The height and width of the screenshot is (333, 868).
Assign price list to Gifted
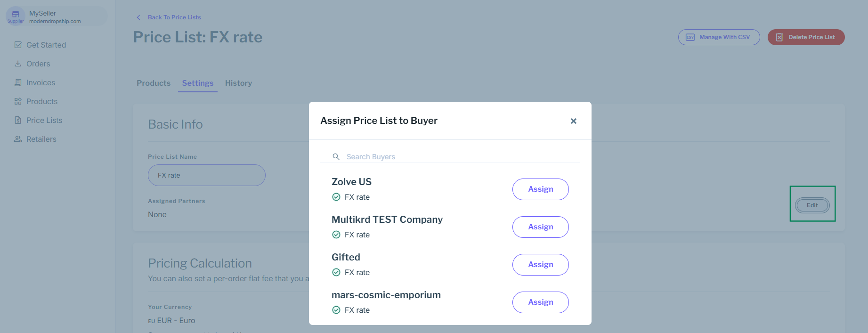pos(540,264)
